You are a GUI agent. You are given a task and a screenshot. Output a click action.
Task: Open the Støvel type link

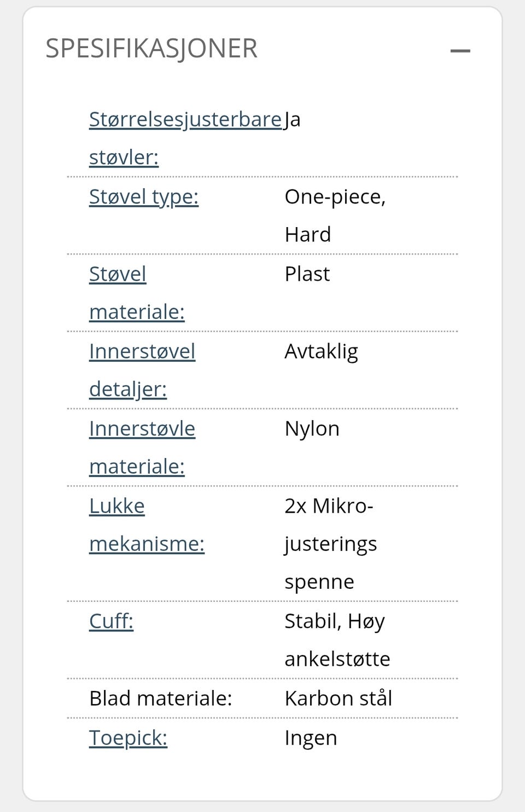point(144,196)
